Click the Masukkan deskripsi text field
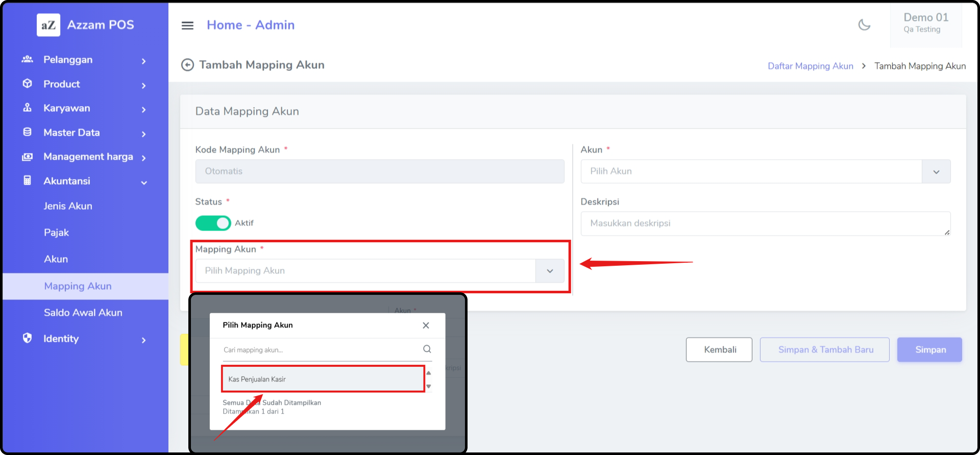The height and width of the screenshot is (455, 980). pos(765,223)
